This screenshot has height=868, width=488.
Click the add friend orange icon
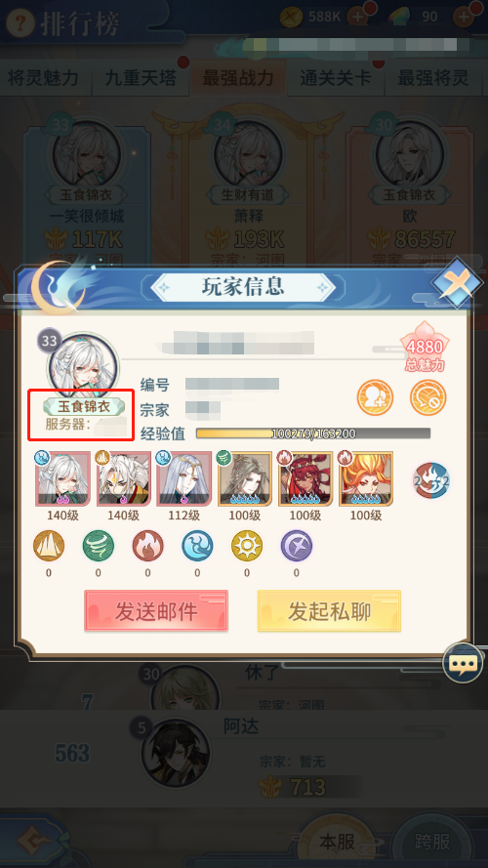[x=375, y=397]
